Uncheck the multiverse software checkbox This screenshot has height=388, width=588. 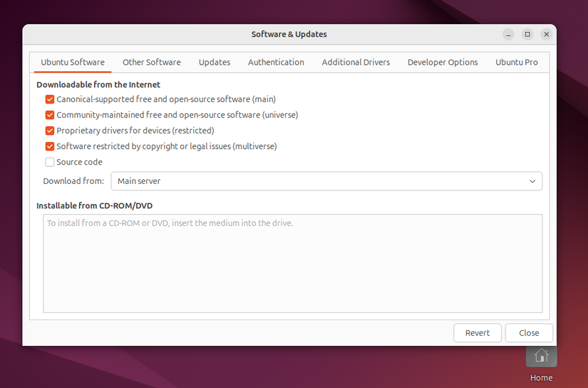(50, 147)
